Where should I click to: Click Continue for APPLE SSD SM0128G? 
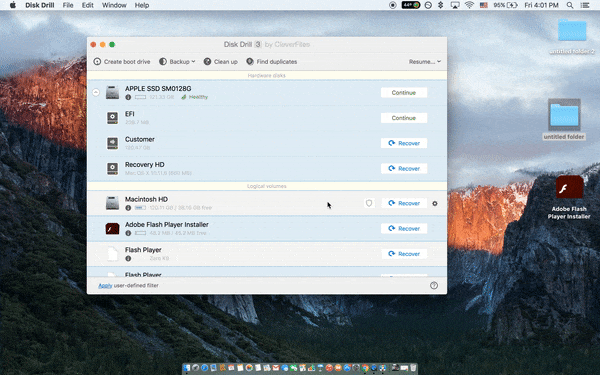(x=404, y=93)
